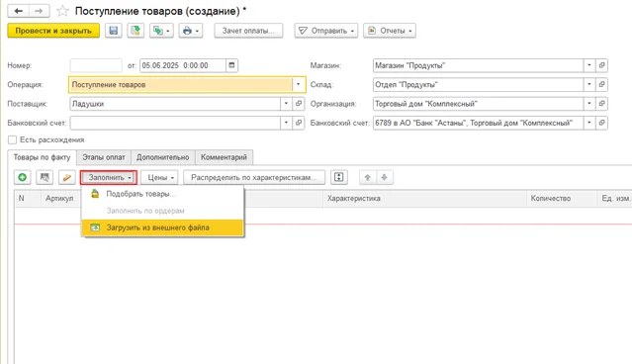Toggle the 'Есть расхождения' checkbox

click(x=13, y=139)
